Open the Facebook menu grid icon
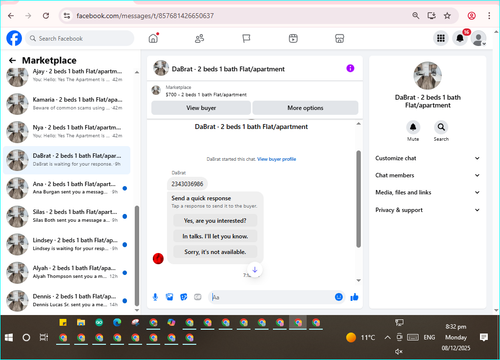The width and height of the screenshot is (500, 360). click(441, 38)
